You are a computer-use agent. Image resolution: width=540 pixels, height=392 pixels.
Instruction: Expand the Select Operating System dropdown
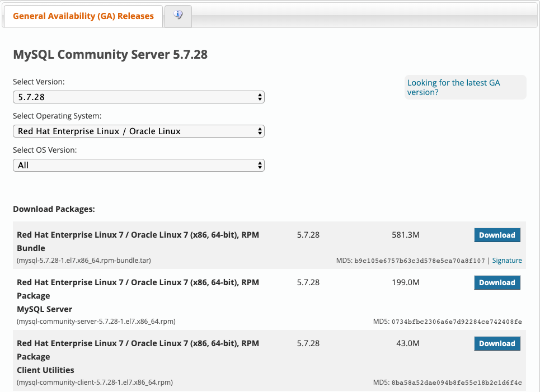138,131
